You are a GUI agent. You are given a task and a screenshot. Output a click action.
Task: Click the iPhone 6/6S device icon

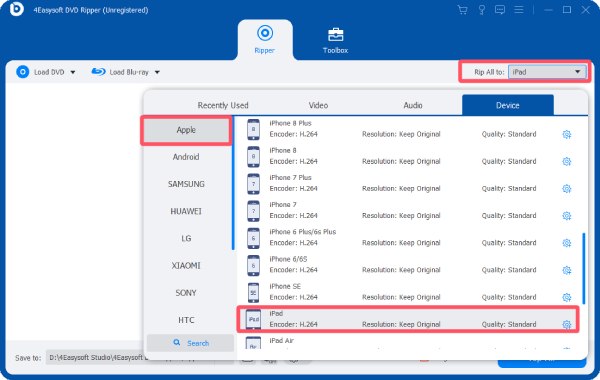click(253, 265)
